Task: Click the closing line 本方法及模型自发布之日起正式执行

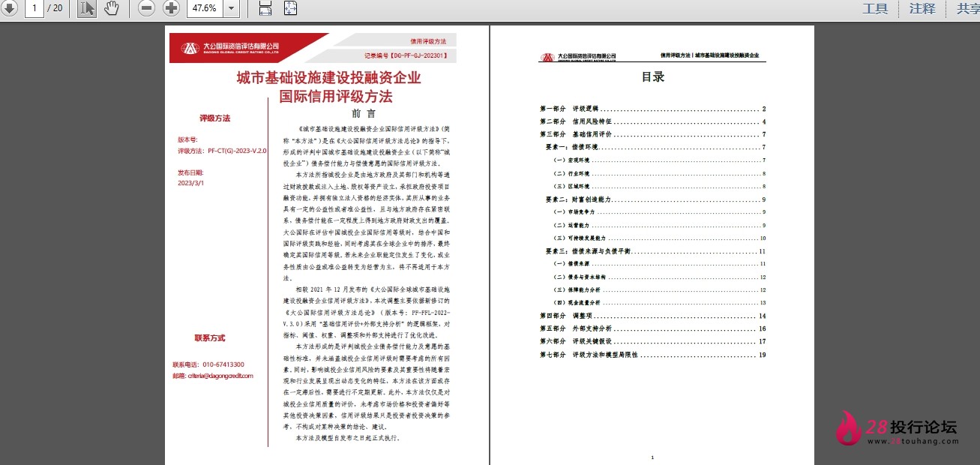Action: click(x=348, y=437)
